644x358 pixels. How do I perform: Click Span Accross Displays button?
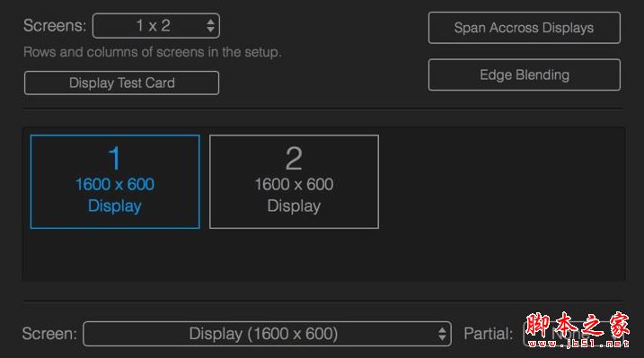point(524,28)
